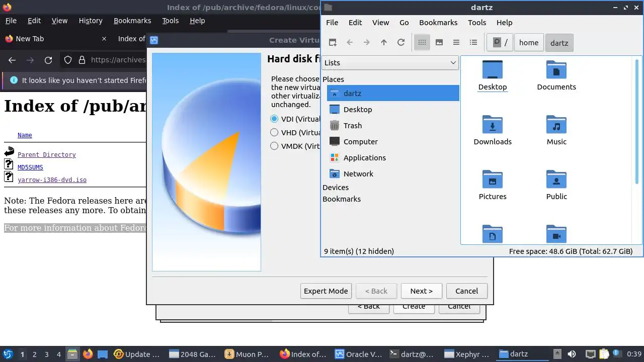Select Desktop in the Places sidebar
Image resolution: width=644 pixels, height=362 pixels.
(393, 110)
